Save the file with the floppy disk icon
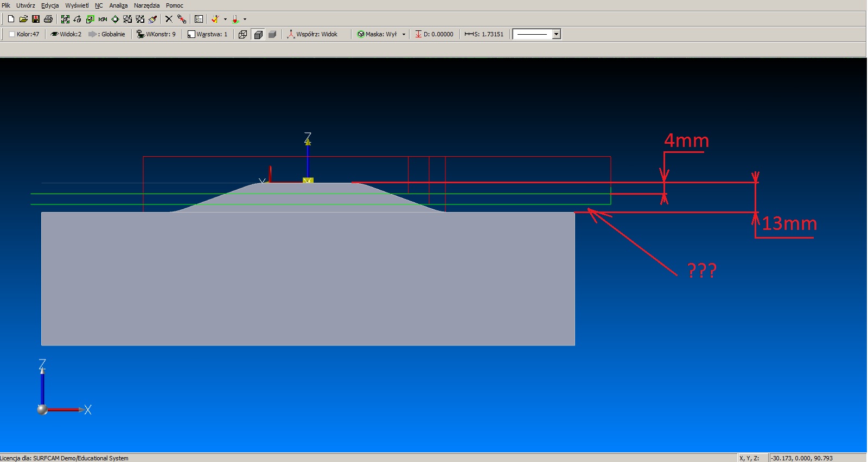 (x=36, y=19)
